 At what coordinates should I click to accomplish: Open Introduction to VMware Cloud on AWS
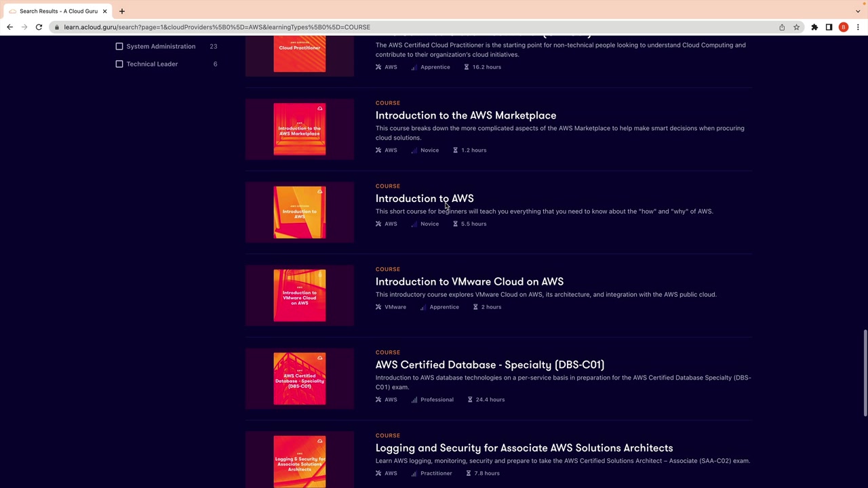tap(469, 282)
